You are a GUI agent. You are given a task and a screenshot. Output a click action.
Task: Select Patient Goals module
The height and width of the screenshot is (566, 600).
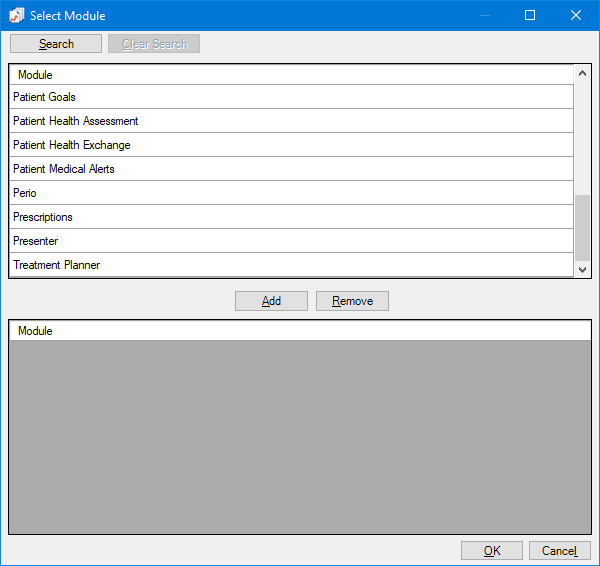click(44, 97)
